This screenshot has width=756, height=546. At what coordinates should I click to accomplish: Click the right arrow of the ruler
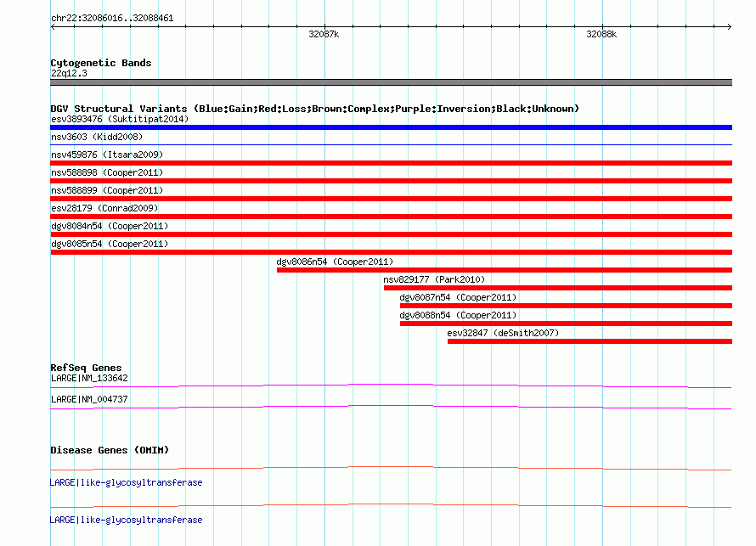click(729, 27)
